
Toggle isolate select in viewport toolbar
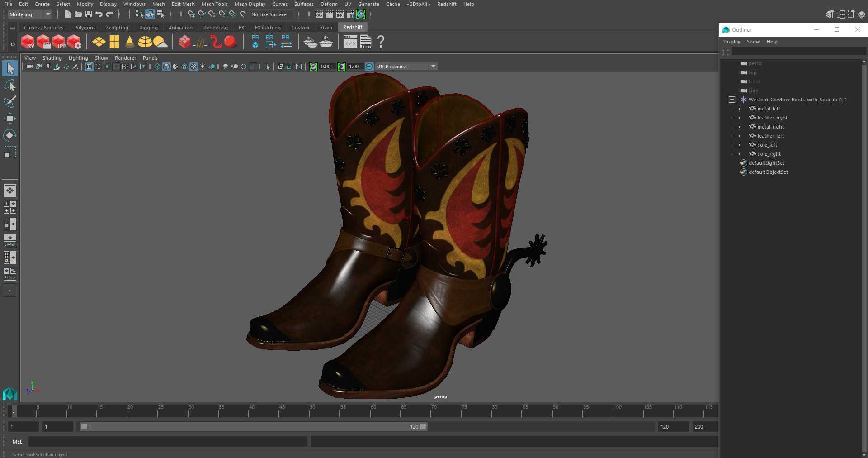click(x=267, y=67)
